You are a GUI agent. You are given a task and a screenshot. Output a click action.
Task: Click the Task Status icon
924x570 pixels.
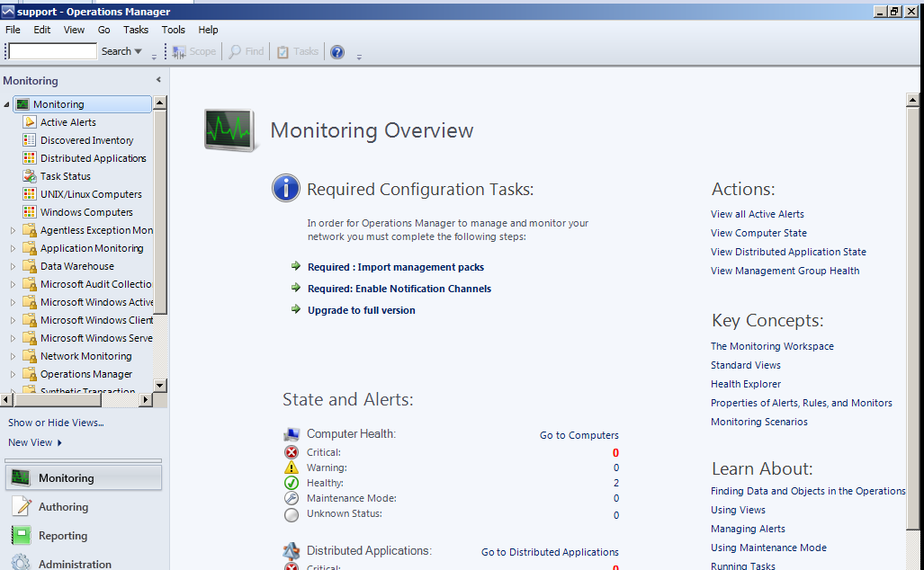[29, 176]
